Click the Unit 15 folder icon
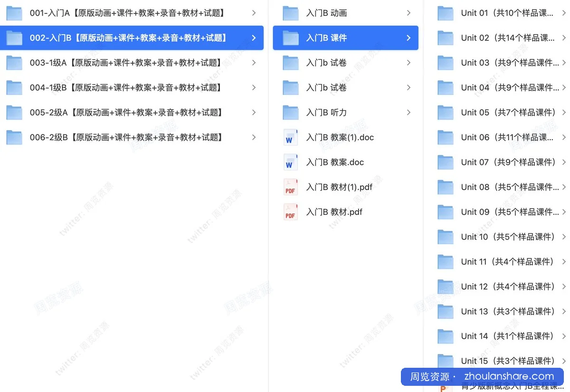 (446, 361)
